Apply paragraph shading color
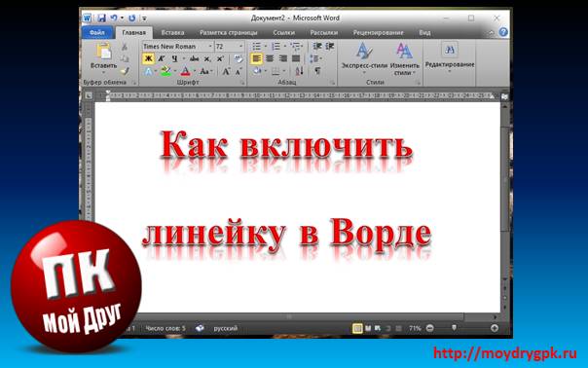Screen dimensions: 588x368 tap(257, 71)
